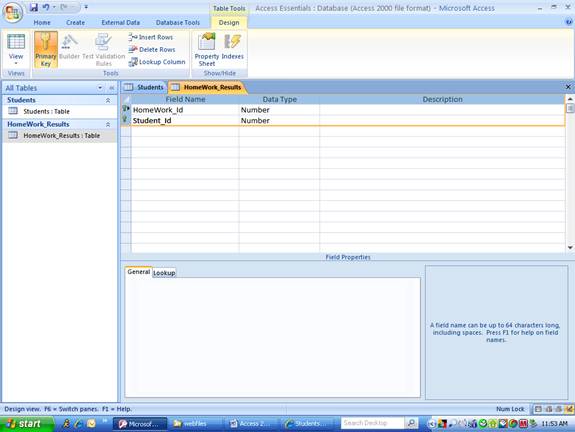Image resolution: width=575 pixels, height=432 pixels.
Task: Show the Property Sheet
Action: point(206,50)
